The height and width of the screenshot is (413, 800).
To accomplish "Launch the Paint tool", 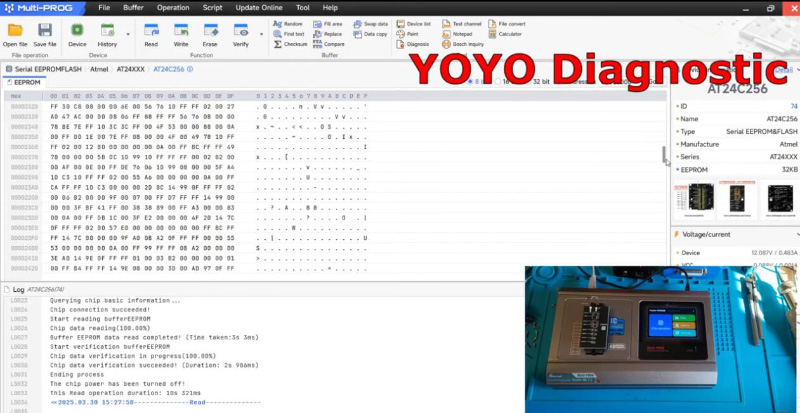I will (408, 34).
